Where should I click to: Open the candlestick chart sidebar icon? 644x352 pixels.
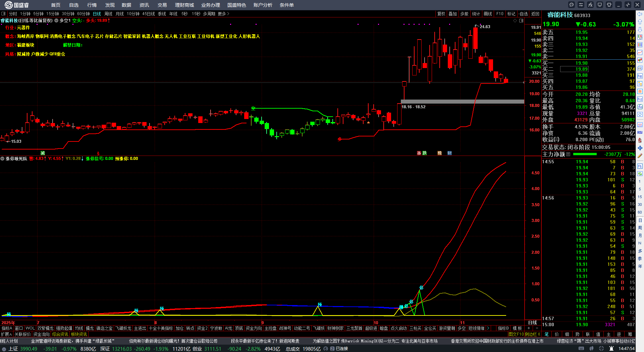pos(640,60)
